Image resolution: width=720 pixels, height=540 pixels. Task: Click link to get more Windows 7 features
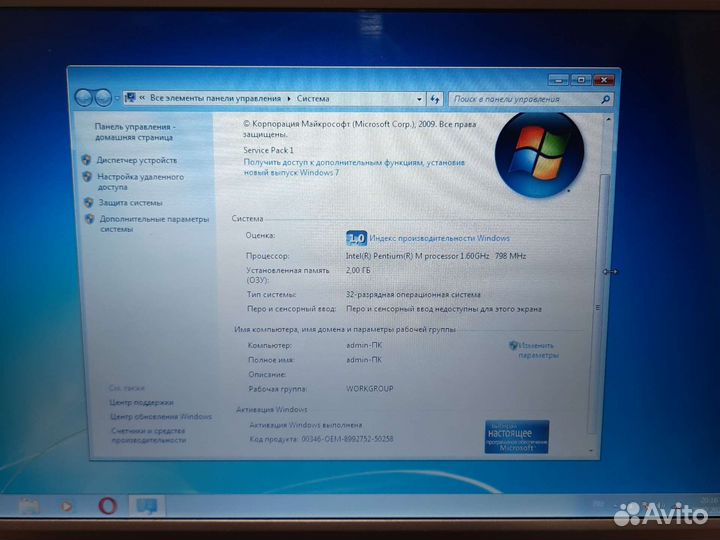[x=354, y=168]
